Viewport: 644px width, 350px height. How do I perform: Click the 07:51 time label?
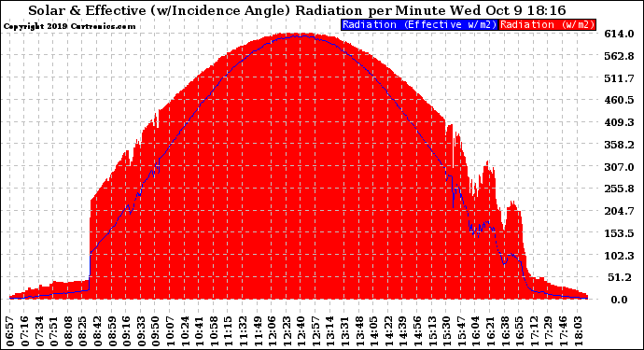tap(54, 331)
